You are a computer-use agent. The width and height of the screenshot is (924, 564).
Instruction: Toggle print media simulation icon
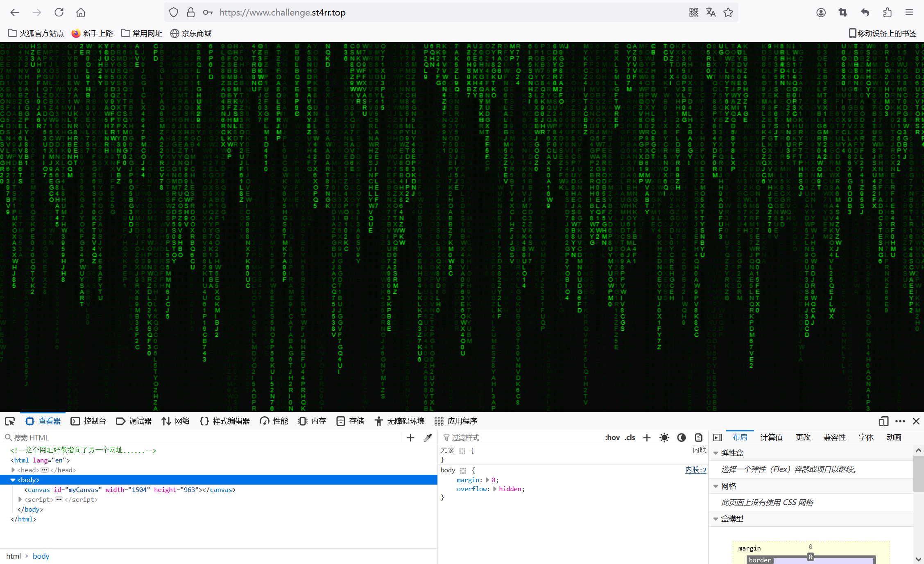tap(699, 438)
